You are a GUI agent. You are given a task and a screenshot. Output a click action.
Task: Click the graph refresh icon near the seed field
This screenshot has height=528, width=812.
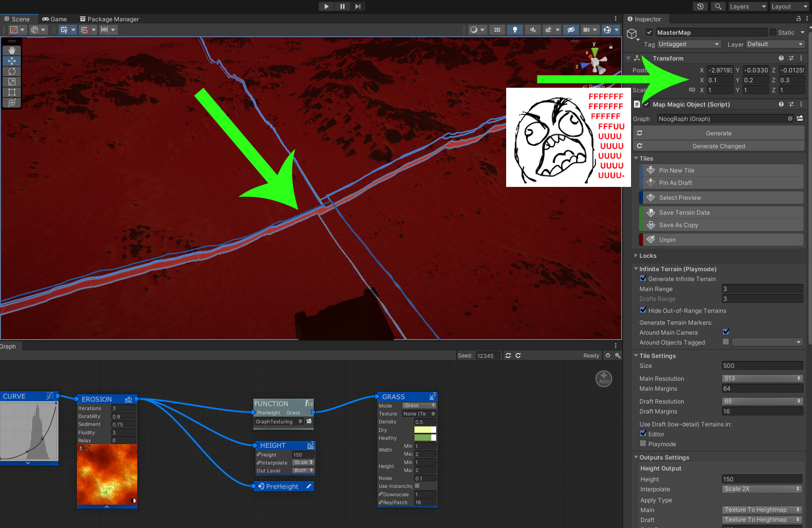508,355
